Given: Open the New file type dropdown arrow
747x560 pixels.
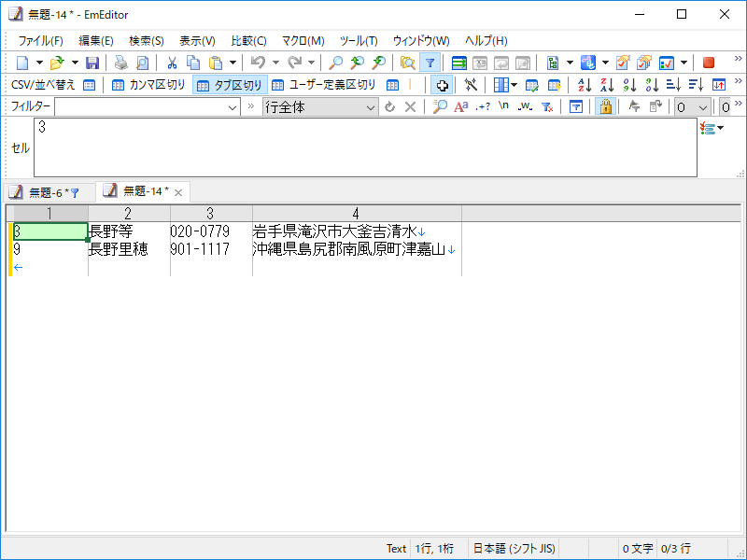Looking at the screenshot, I should click(x=39, y=63).
